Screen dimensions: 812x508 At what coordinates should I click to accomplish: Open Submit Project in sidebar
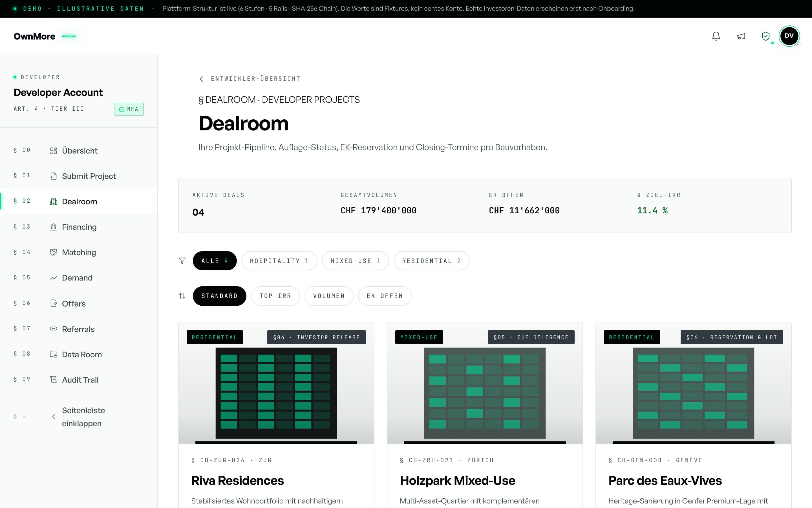(x=78, y=176)
